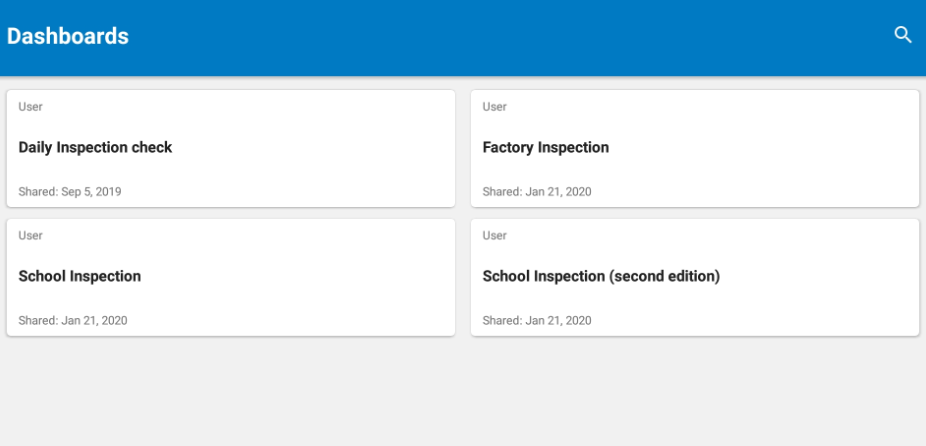
Task: Click Factory Inspection's Shared: Jan 21, 2020 text
Action: pos(537,191)
